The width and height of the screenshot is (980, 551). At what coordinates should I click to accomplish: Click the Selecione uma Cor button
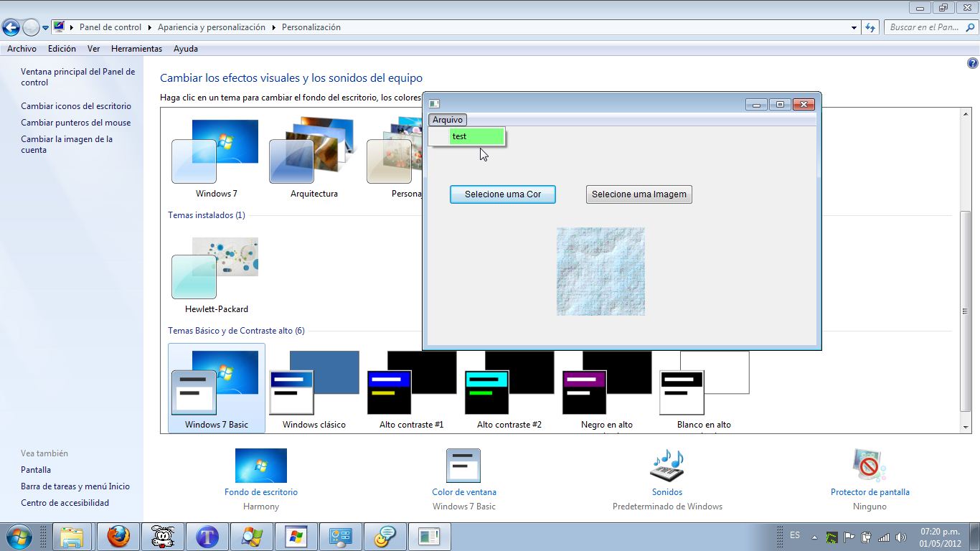503,194
